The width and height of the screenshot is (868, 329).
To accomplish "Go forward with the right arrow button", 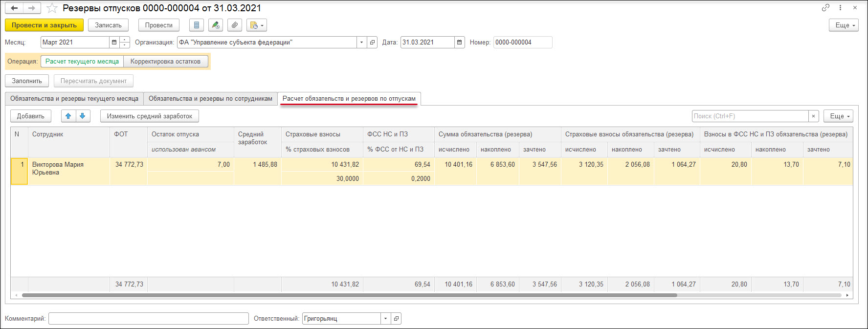I will point(32,8).
